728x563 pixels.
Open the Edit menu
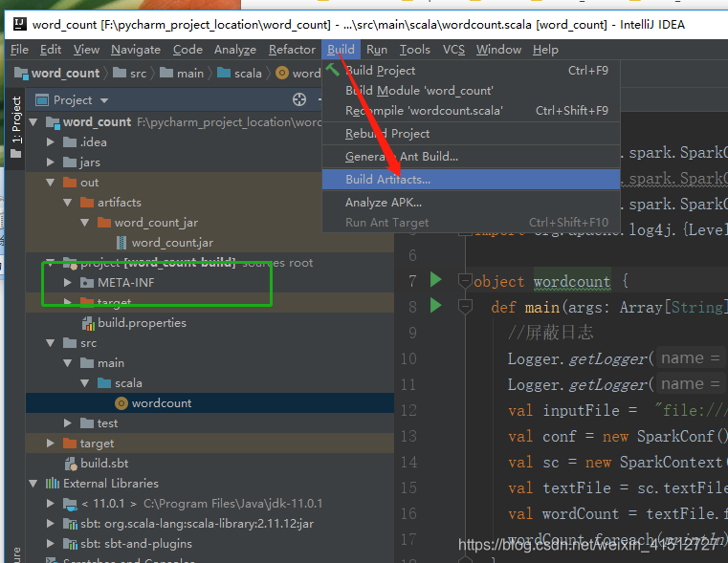[51, 49]
